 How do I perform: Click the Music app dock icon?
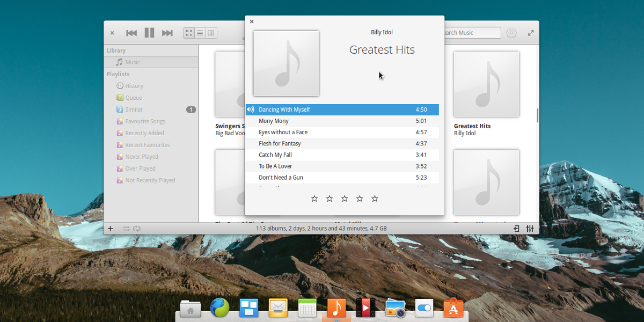coord(336,308)
